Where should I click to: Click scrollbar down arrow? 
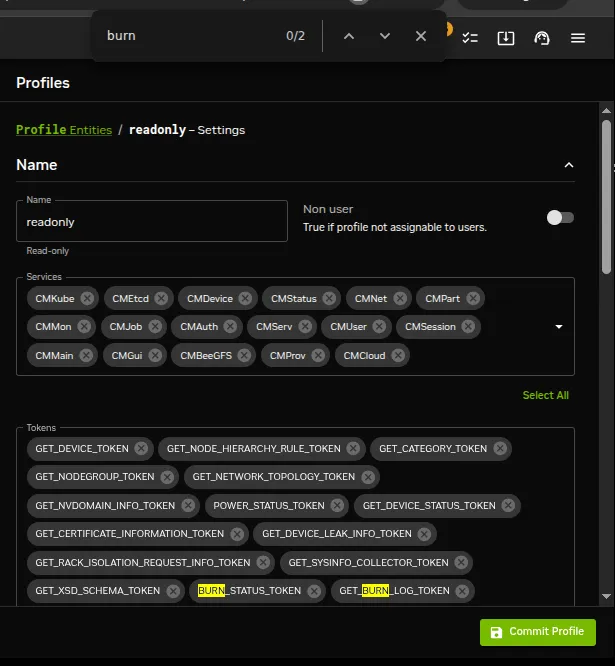tap(607, 596)
